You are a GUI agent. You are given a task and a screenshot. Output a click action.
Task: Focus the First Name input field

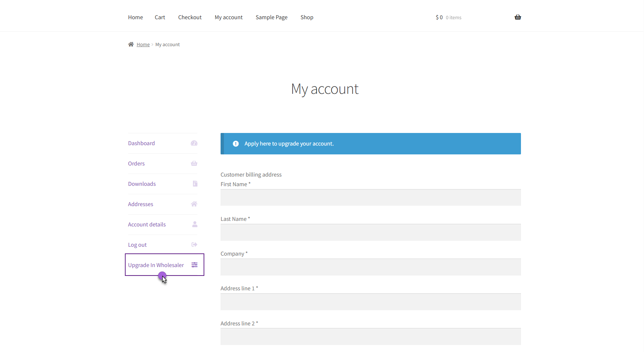pos(371,198)
